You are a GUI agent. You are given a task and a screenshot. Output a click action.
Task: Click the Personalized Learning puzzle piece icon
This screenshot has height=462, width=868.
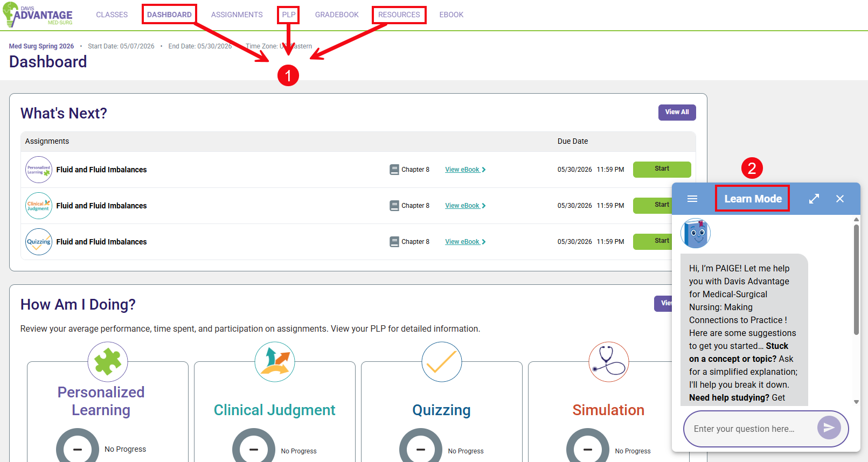[x=108, y=362]
